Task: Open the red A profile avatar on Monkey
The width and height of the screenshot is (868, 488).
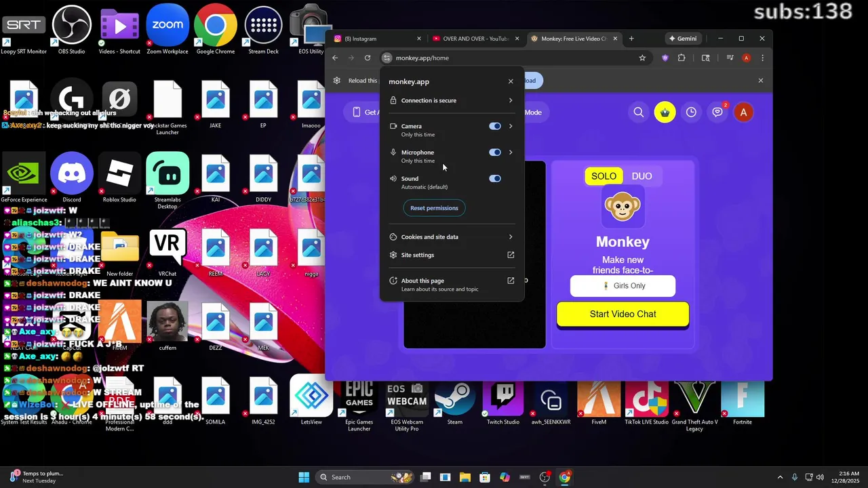Action: click(743, 113)
